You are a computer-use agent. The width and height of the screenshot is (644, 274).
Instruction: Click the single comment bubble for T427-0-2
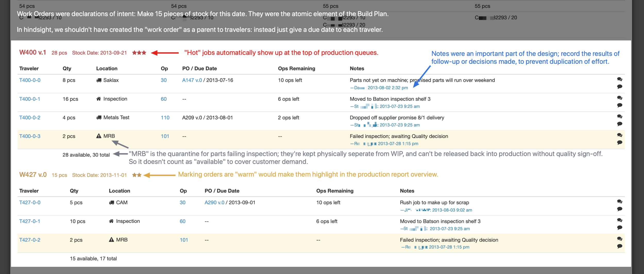coord(620,246)
